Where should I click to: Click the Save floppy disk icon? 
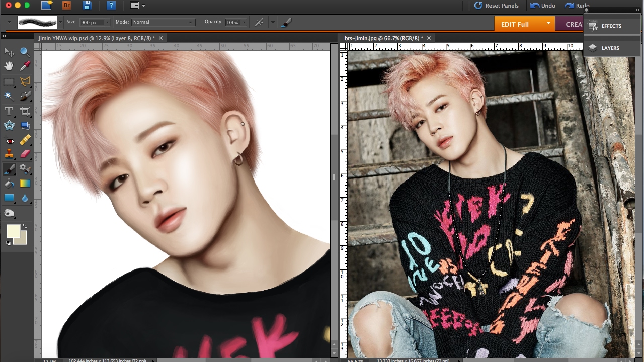pyautogui.click(x=87, y=6)
